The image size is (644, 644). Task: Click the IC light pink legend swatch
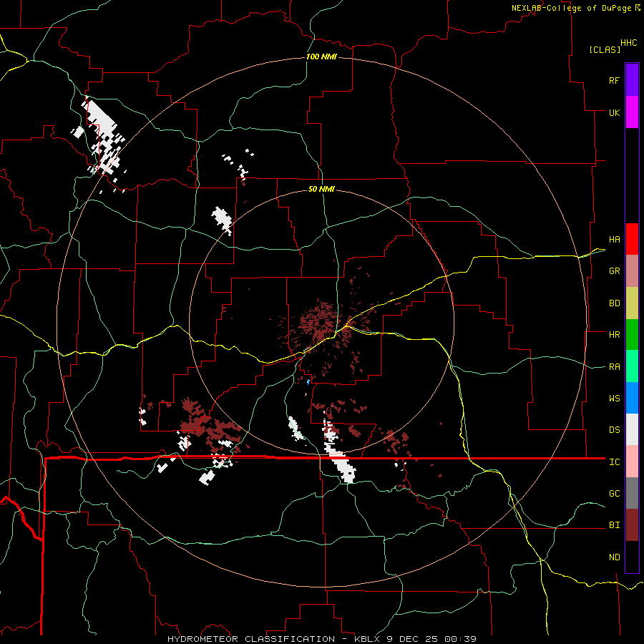point(632,462)
